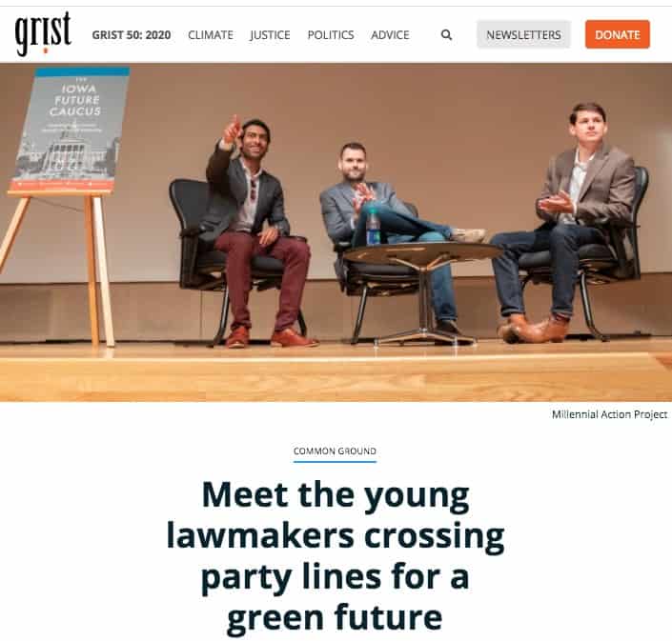Open the GRIST 50: 2020 menu item
672x641 pixels.
(132, 34)
